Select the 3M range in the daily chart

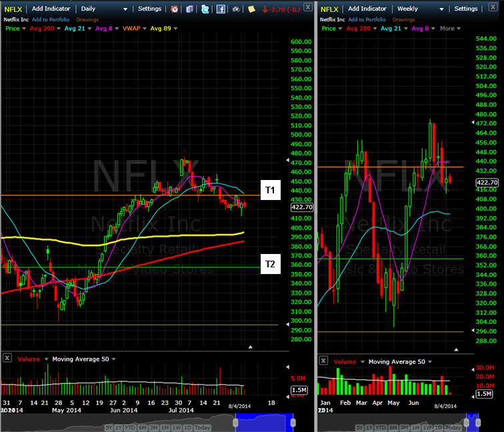point(154,427)
